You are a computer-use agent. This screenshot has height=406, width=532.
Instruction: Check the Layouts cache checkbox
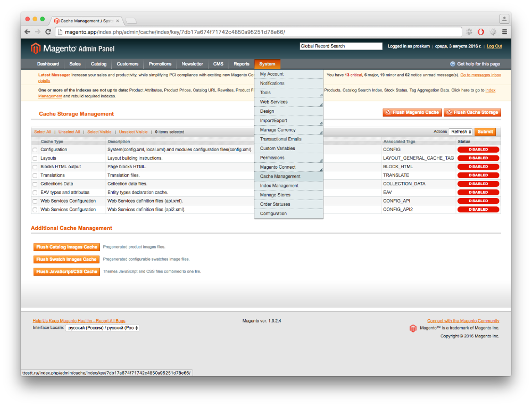[x=35, y=158]
